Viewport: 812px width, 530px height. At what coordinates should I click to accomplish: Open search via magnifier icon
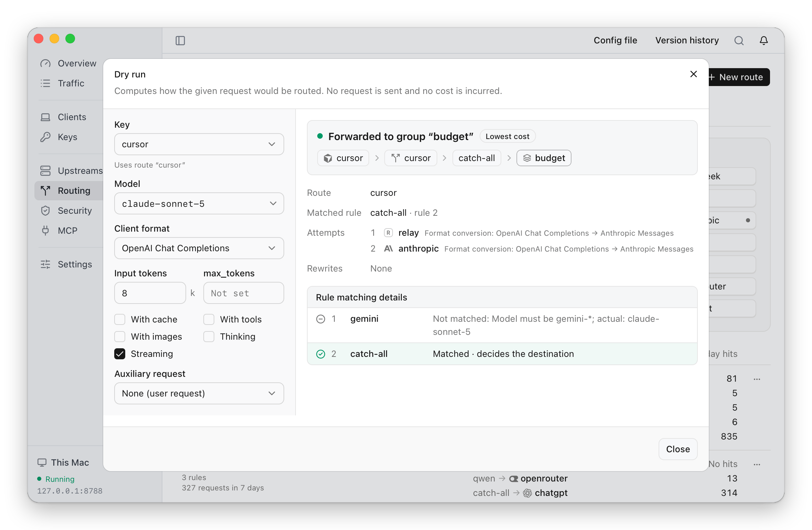point(739,41)
